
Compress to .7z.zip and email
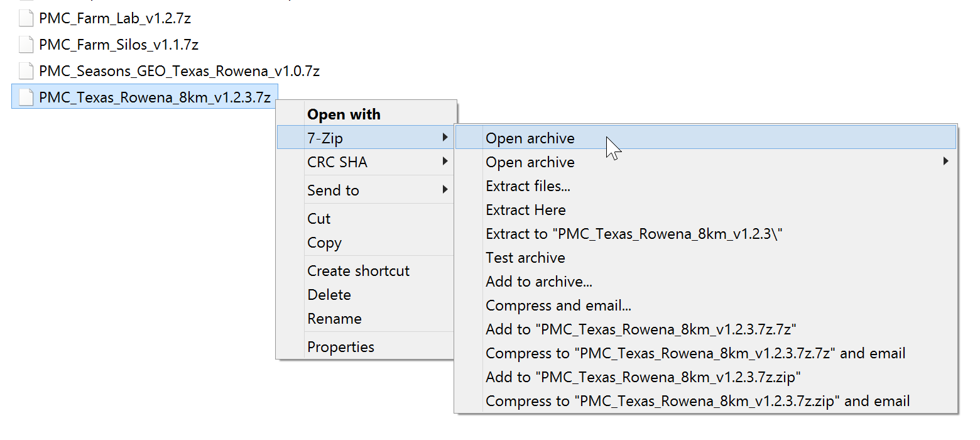(706, 401)
